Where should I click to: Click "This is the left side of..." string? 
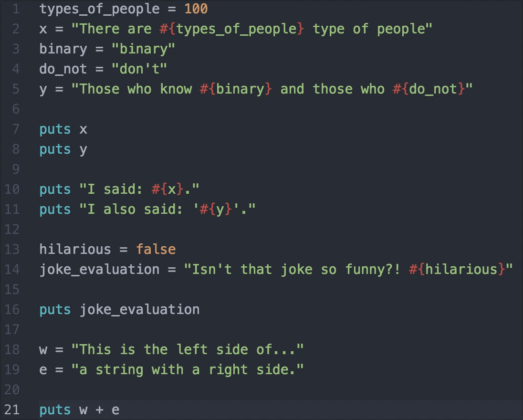pos(188,350)
